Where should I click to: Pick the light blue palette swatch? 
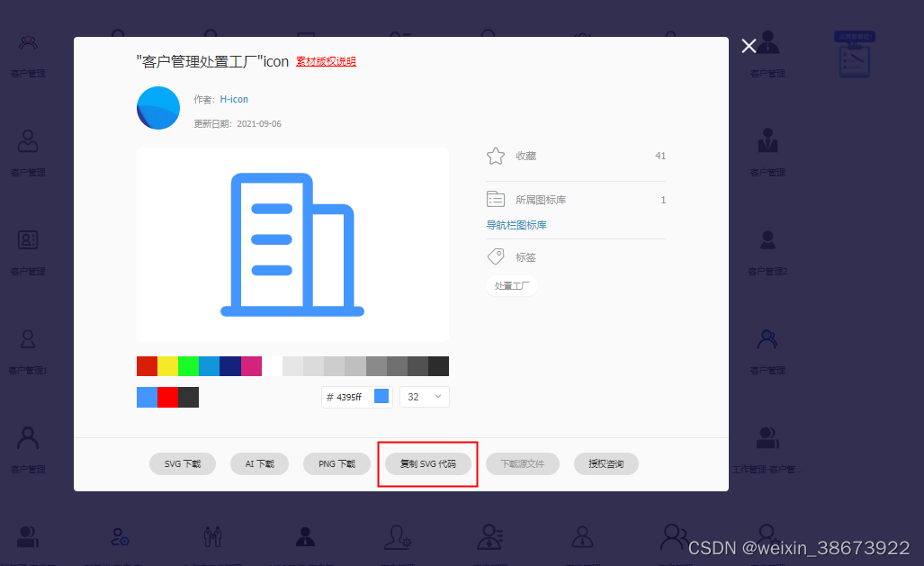[210, 366]
